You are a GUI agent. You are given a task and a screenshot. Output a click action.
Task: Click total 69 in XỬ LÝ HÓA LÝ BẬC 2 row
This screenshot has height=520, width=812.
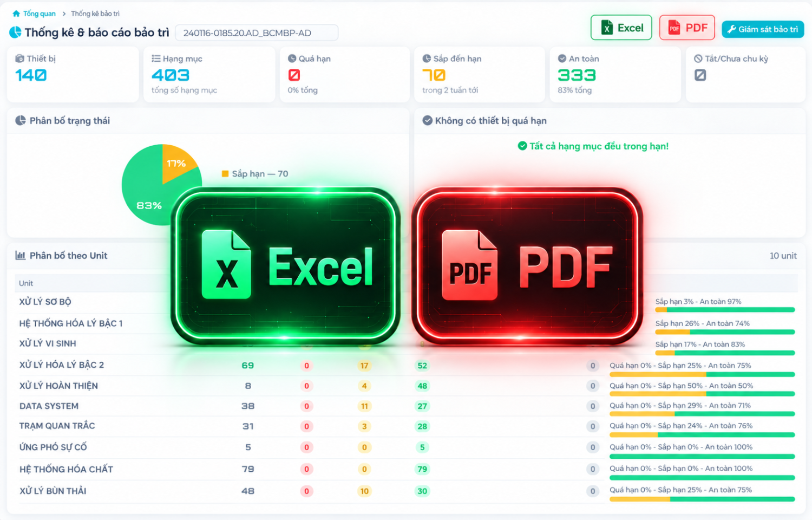click(x=248, y=366)
